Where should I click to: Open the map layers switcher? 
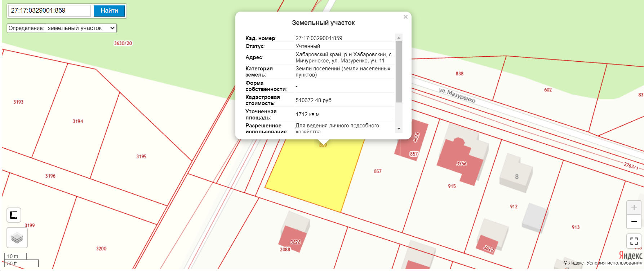point(17,238)
